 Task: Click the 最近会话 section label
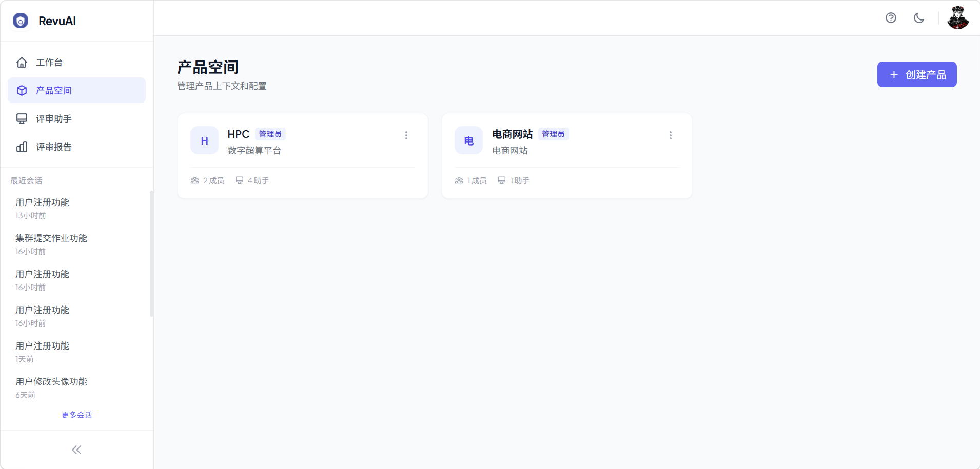[x=26, y=180]
